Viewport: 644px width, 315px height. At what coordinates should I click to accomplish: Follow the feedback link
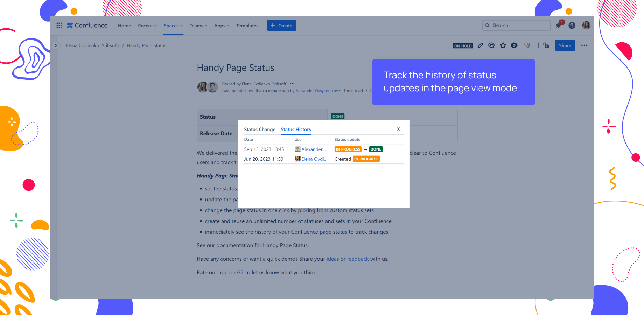point(358,259)
